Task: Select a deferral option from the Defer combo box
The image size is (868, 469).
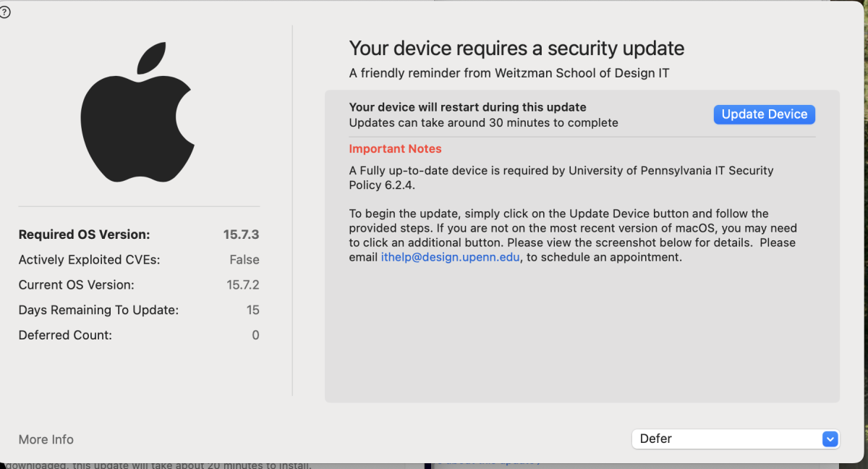Action: point(736,439)
